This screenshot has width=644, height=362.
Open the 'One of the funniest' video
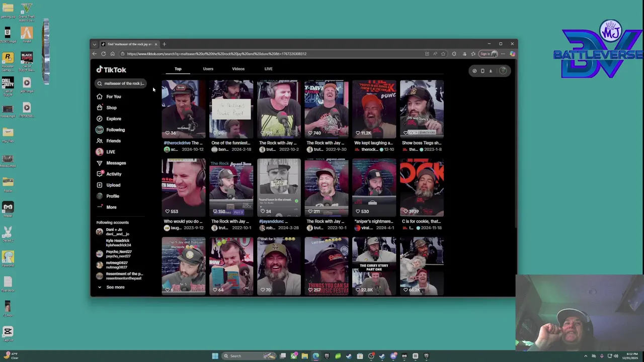pos(231,109)
